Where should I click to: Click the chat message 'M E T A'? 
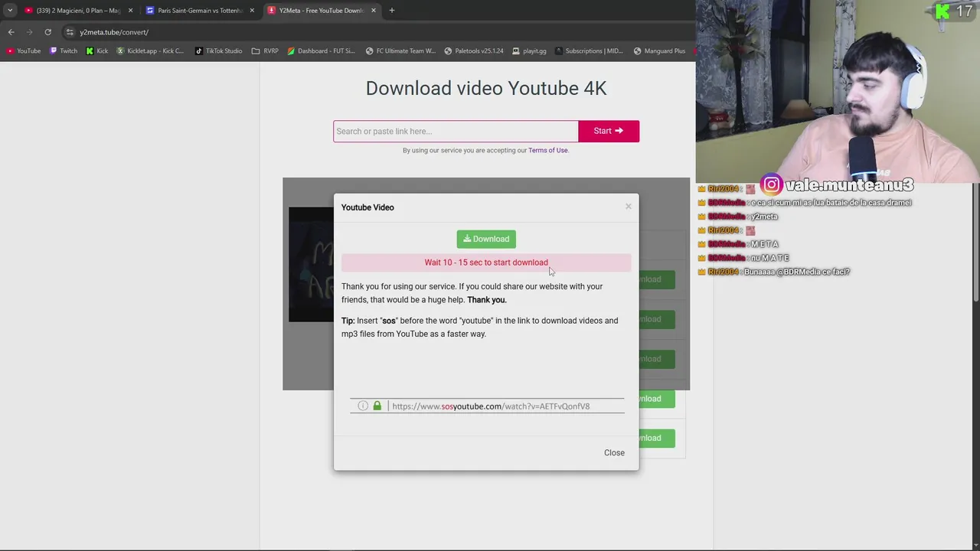(x=764, y=244)
